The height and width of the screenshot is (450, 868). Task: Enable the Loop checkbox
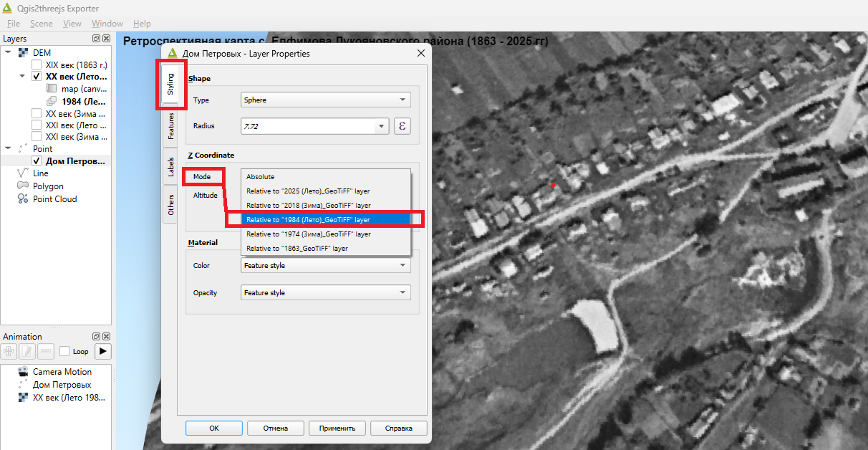point(64,351)
